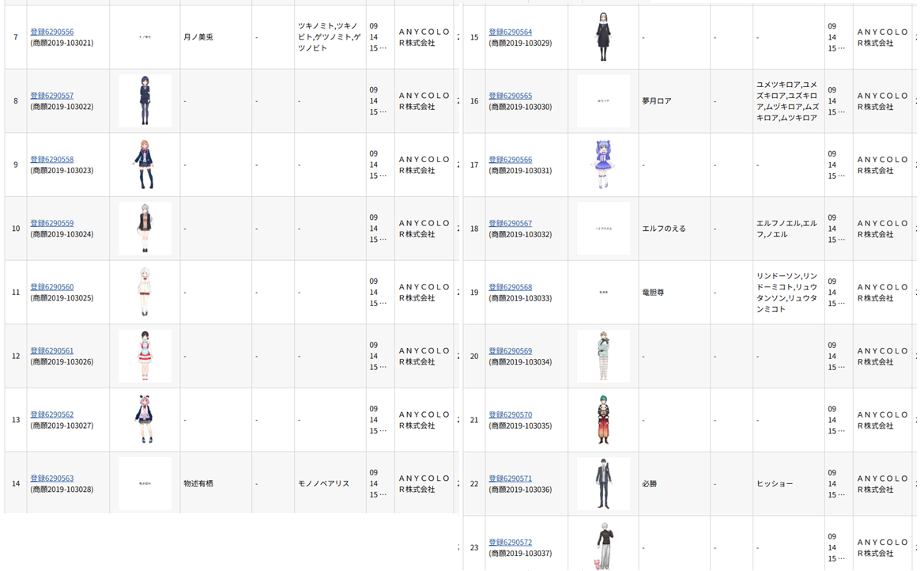Select the pink-haired character thumbnail in row 13
The width and height of the screenshot is (924, 571).
[145, 419]
